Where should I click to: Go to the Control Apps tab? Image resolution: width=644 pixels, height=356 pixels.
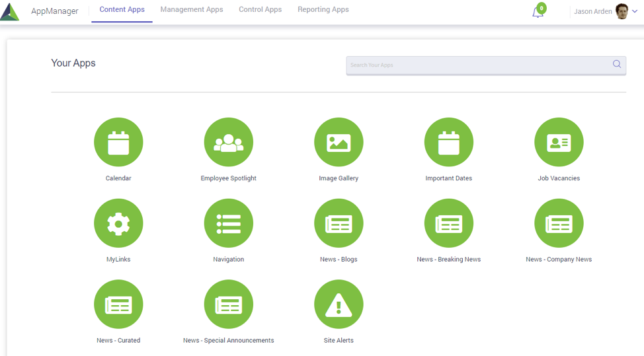pyautogui.click(x=260, y=10)
